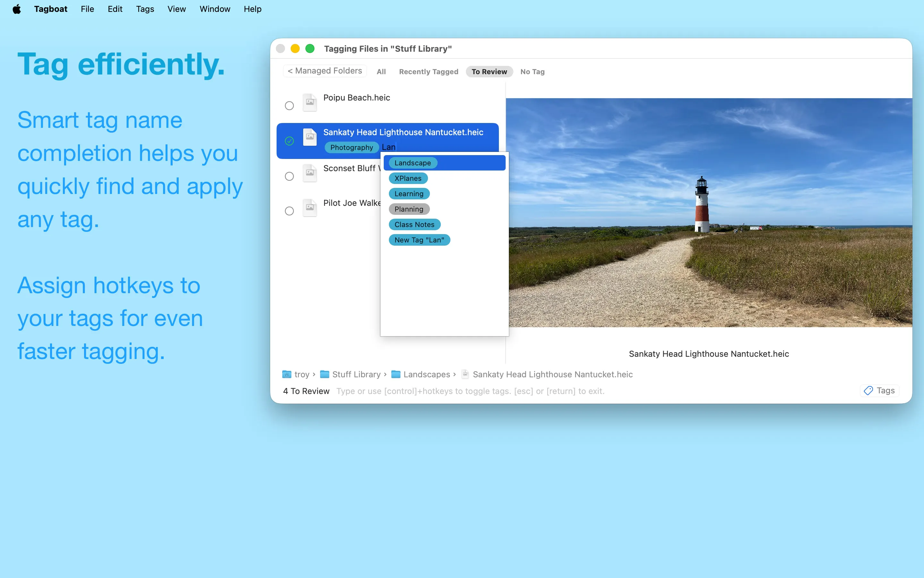
Task: Click the Landscapes folder icon in path bar
Action: point(396,374)
